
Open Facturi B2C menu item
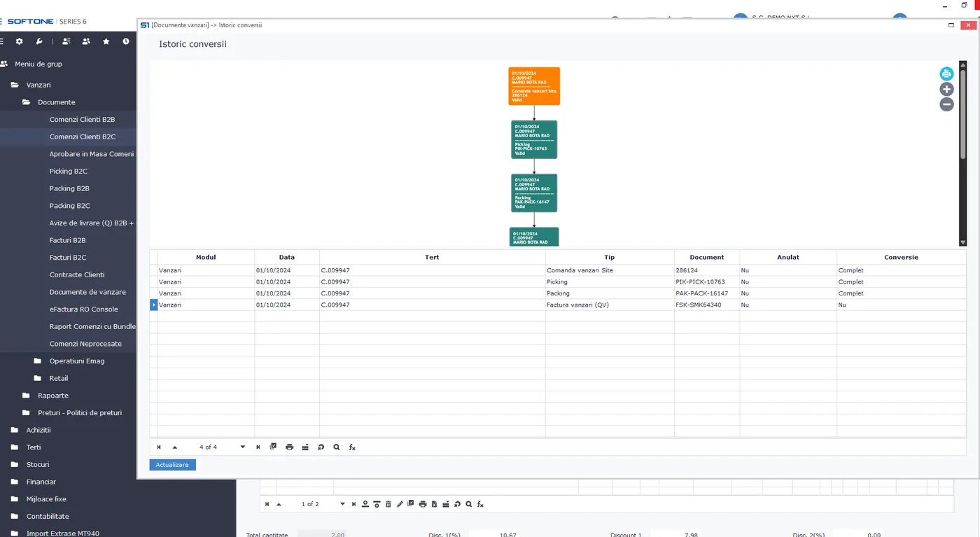point(68,258)
